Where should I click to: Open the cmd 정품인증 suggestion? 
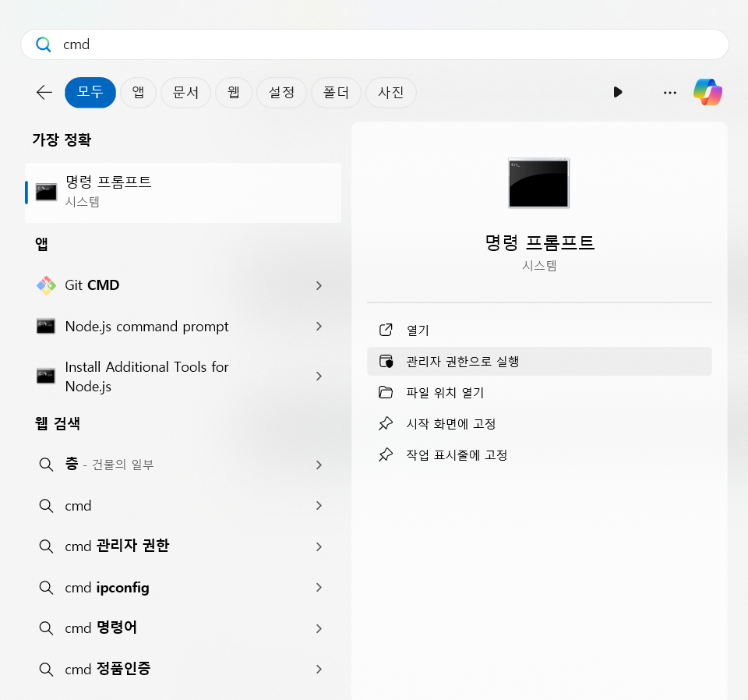point(183,669)
